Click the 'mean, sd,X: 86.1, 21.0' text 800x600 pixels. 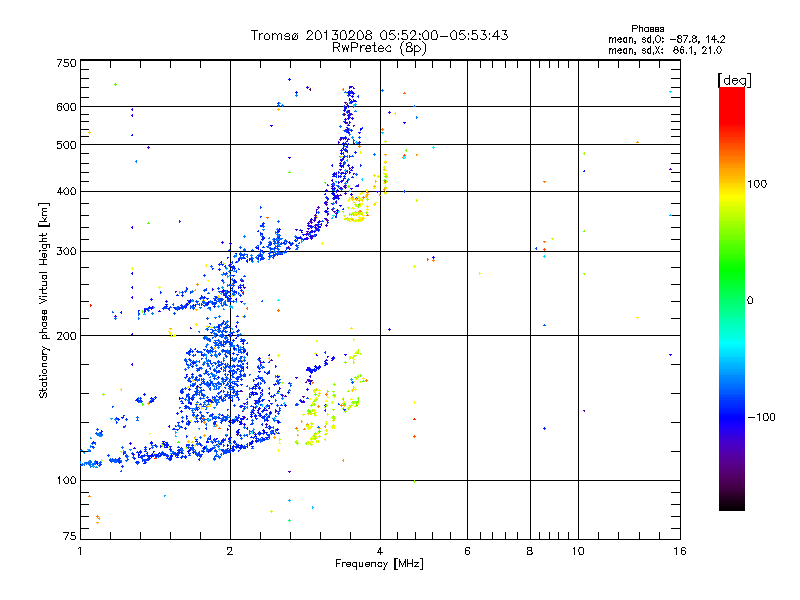(x=665, y=50)
